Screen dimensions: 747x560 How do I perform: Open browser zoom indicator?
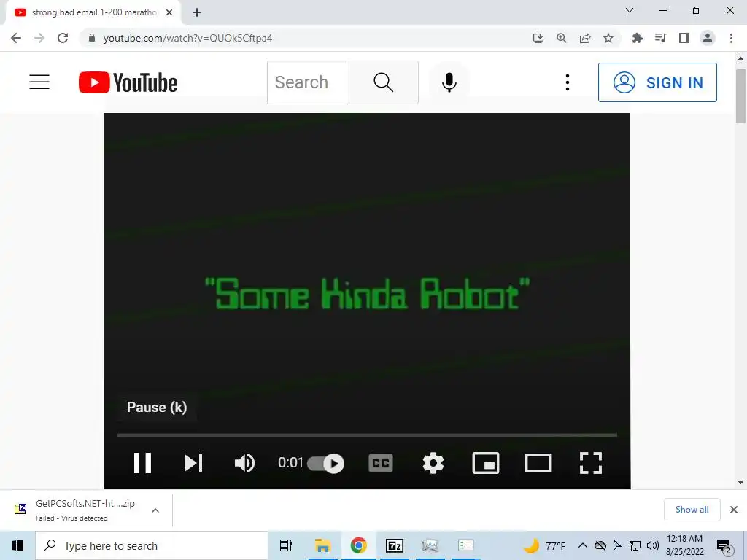562,38
